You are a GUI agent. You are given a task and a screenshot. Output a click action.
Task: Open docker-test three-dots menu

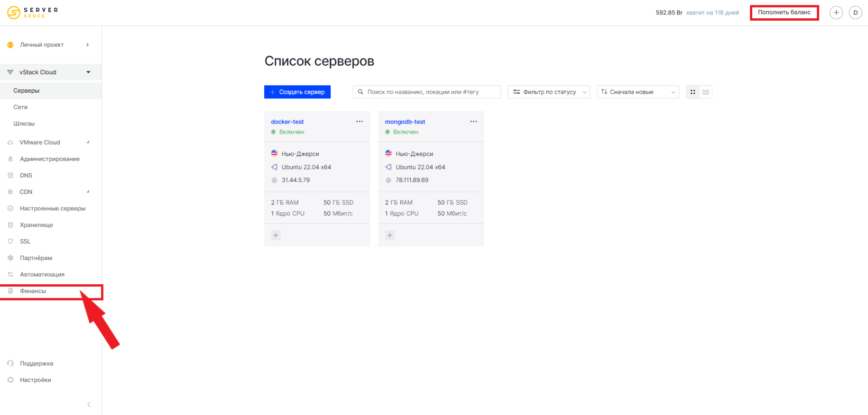coord(359,122)
